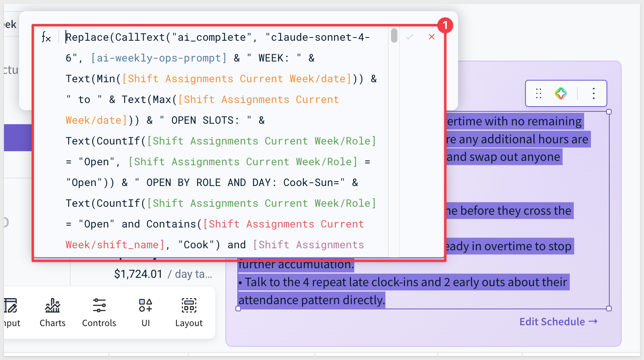The height and width of the screenshot is (360, 644).
Task: Click the $1,724.01 / day value
Action: [163, 274]
